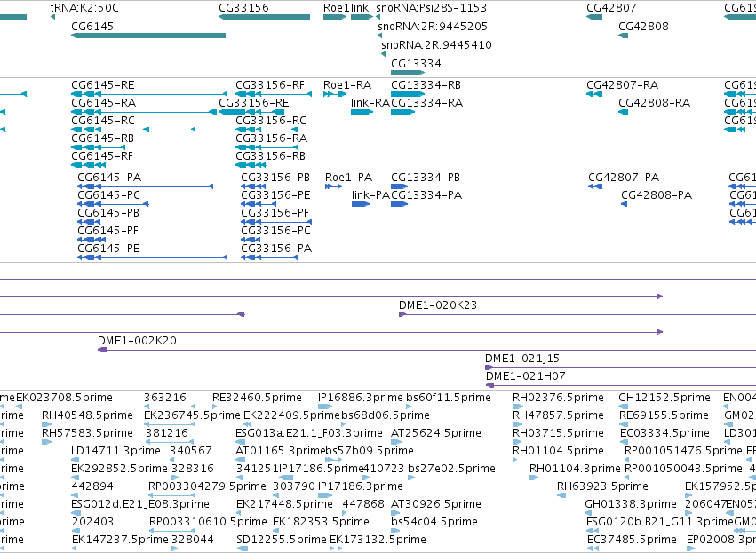
Task: Click the Roe1-PA protein label
Action: point(349,178)
